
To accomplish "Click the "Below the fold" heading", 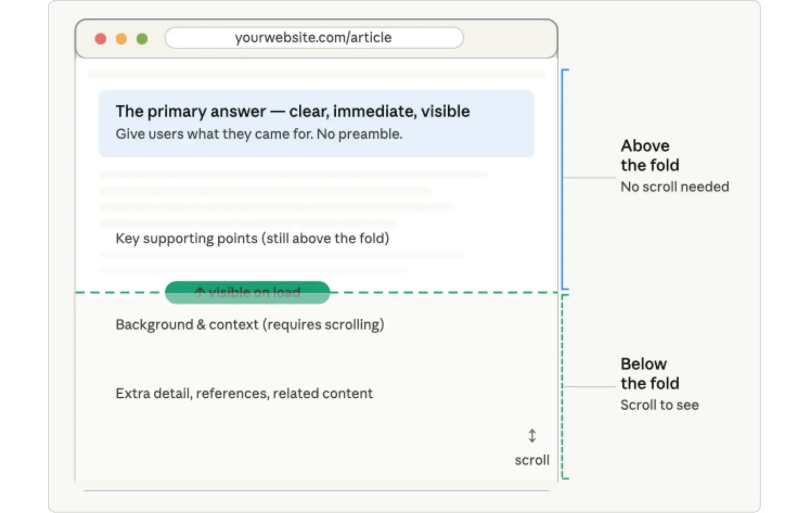I will (649, 373).
